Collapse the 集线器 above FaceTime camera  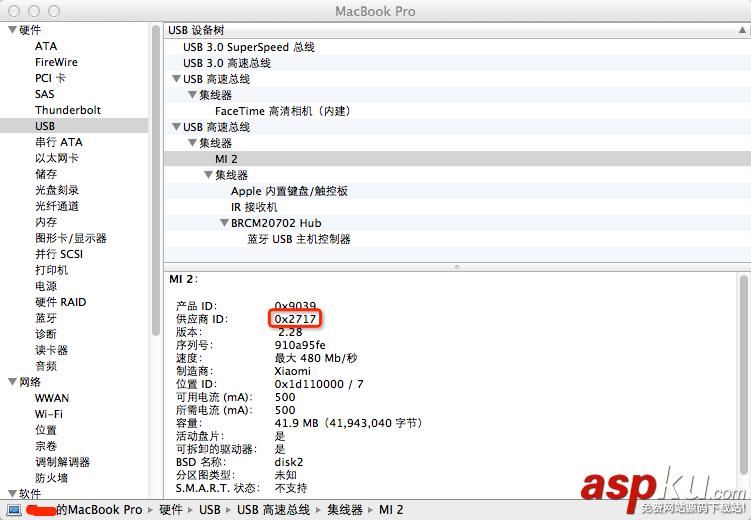point(192,95)
